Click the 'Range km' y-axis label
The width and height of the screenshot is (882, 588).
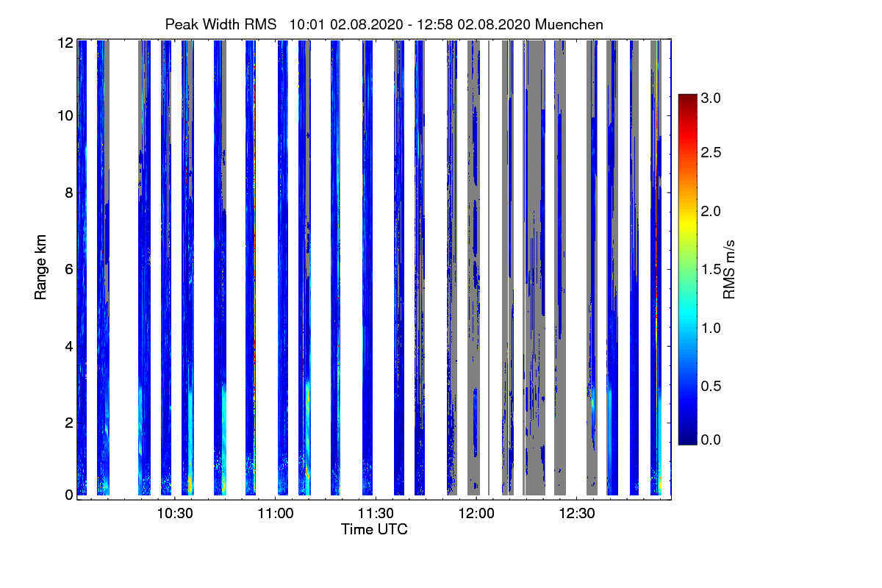click(x=41, y=268)
